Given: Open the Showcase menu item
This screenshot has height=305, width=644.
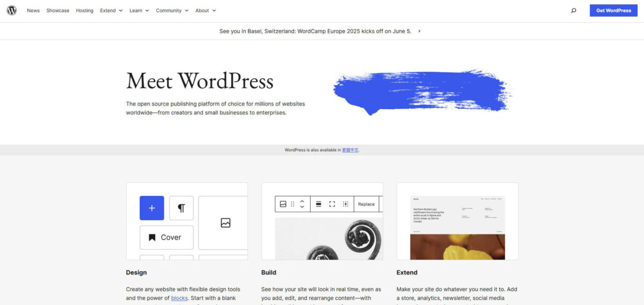Looking at the screenshot, I should (57, 10).
